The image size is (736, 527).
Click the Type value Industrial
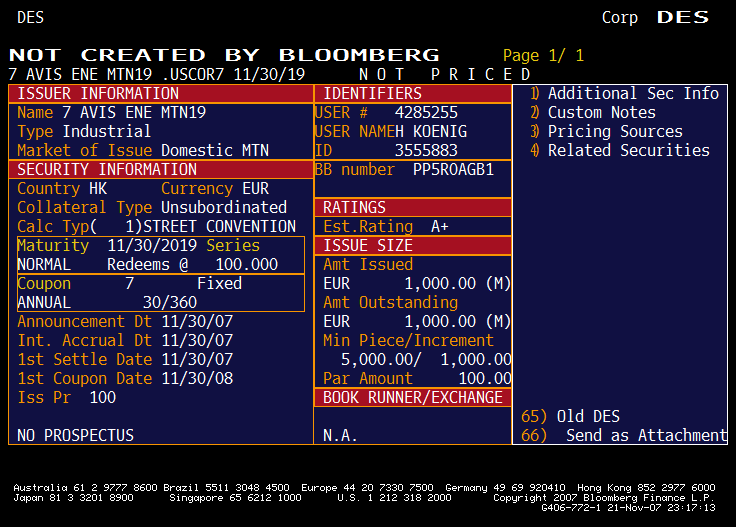(107, 131)
